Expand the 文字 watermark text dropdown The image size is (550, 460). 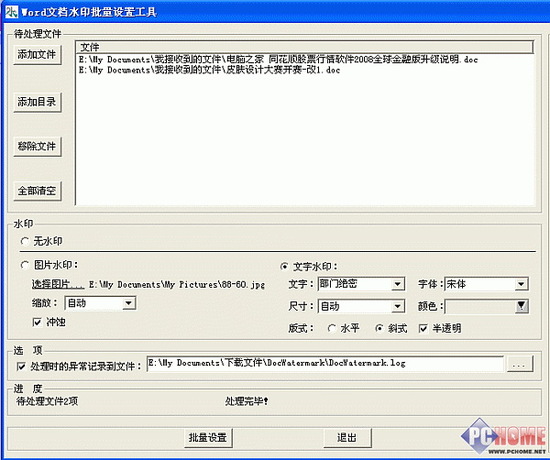[397, 284]
